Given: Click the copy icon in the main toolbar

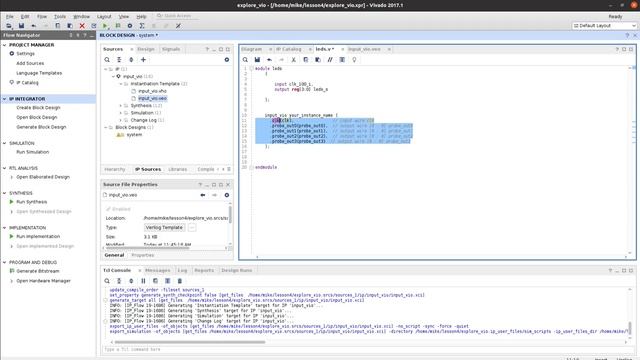Looking at the screenshot, I should click(58, 26).
